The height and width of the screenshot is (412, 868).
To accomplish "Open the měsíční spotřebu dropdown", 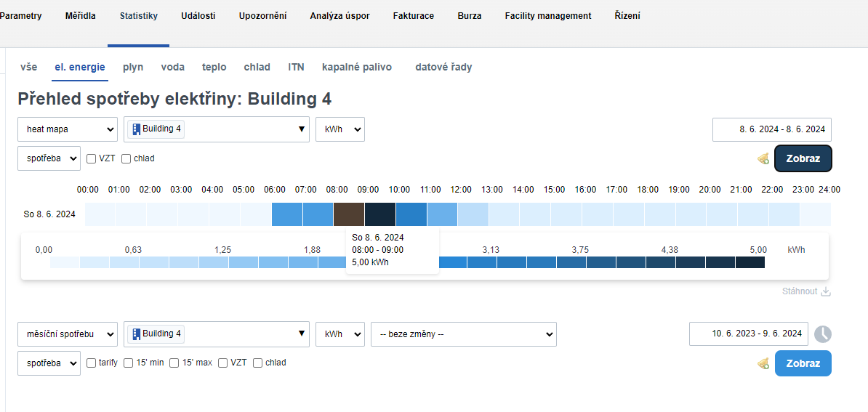I will 68,334.
